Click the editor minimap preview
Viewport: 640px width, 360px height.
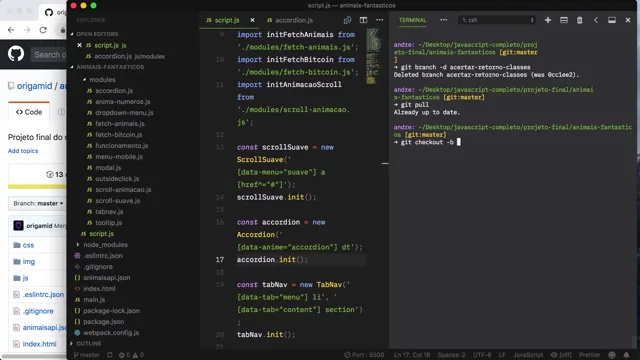pos(373,56)
